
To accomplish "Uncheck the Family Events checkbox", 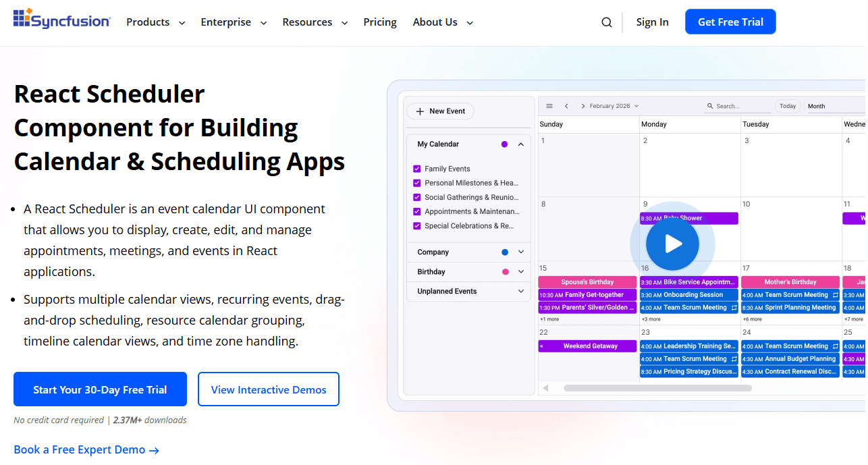I will [417, 169].
